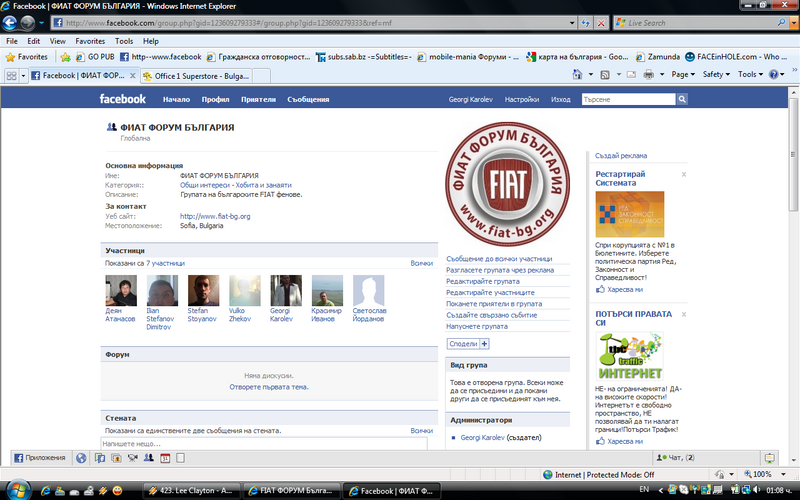Click the Facebook logo in header
This screenshot has width=800, height=500.
(122, 99)
